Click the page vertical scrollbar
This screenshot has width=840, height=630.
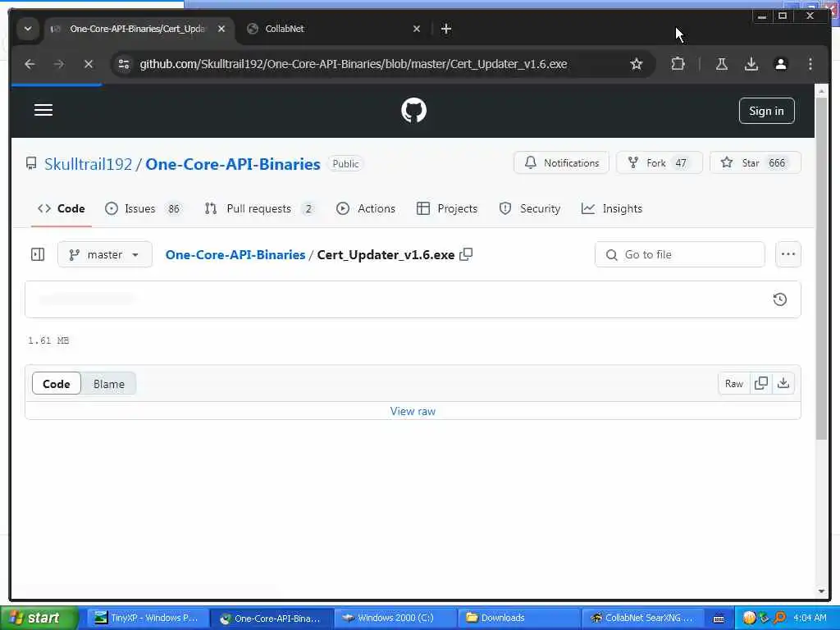[821, 268]
